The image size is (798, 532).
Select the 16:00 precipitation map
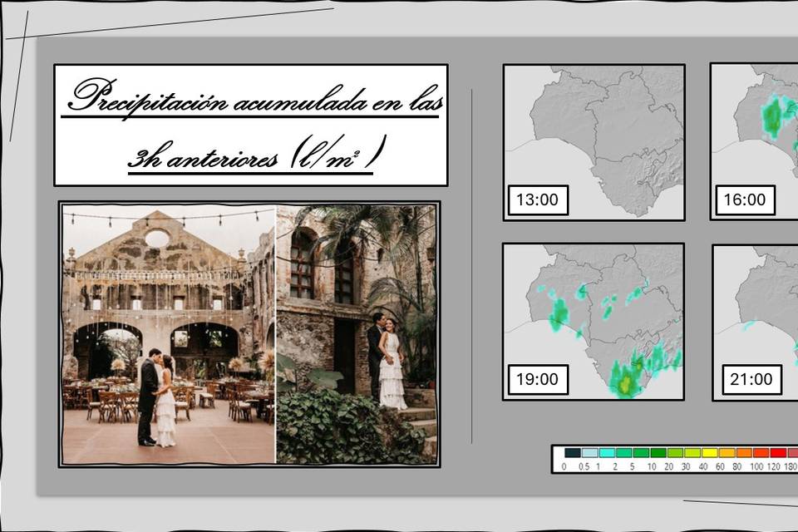754,142
